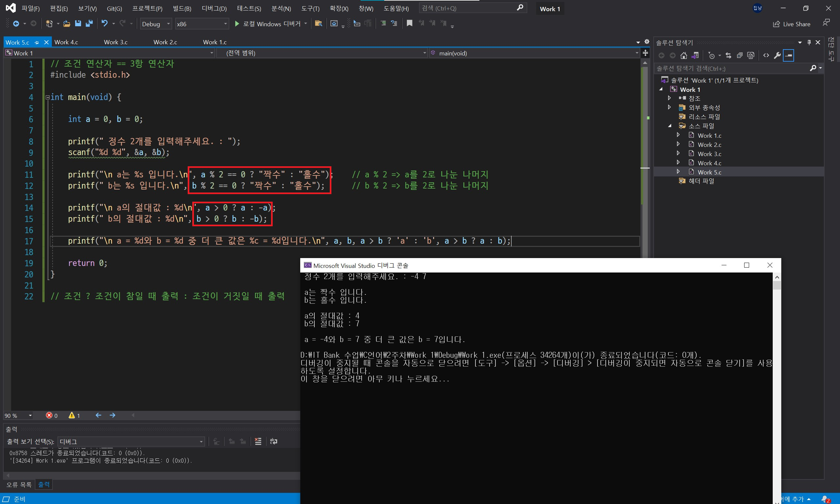Open the x86 platform dropdown
The image size is (840, 504).
click(x=201, y=24)
